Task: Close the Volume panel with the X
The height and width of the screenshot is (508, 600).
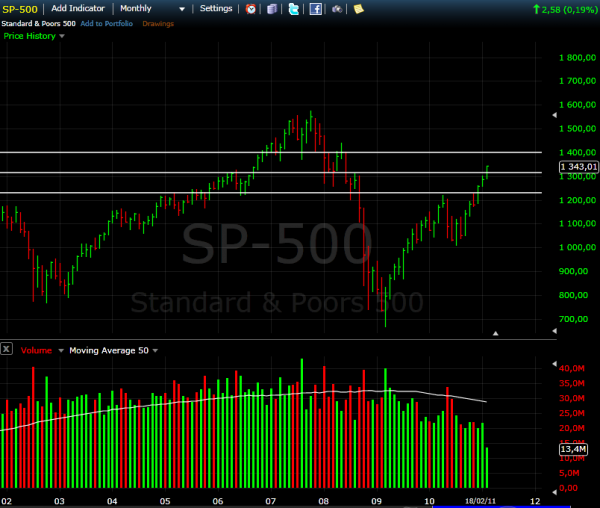Action: (7, 349)
